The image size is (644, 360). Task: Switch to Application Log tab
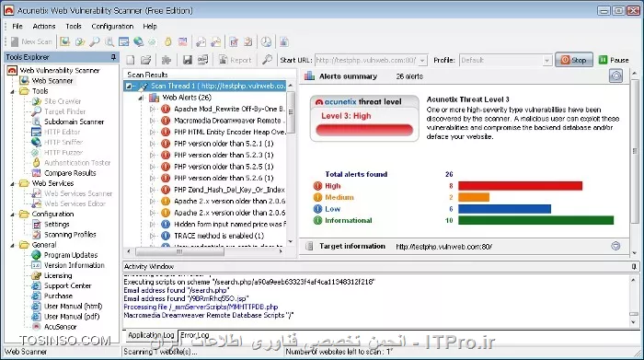point(151,335)
